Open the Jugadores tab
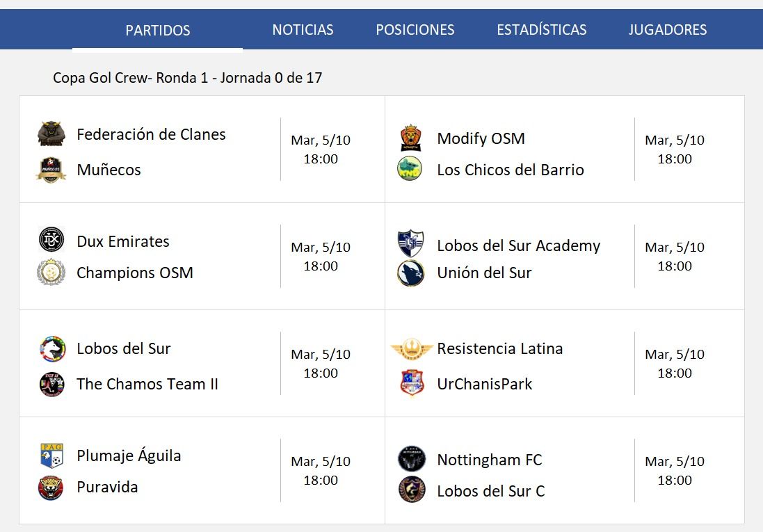Viewport: 763px width, 532px height. 668,30
